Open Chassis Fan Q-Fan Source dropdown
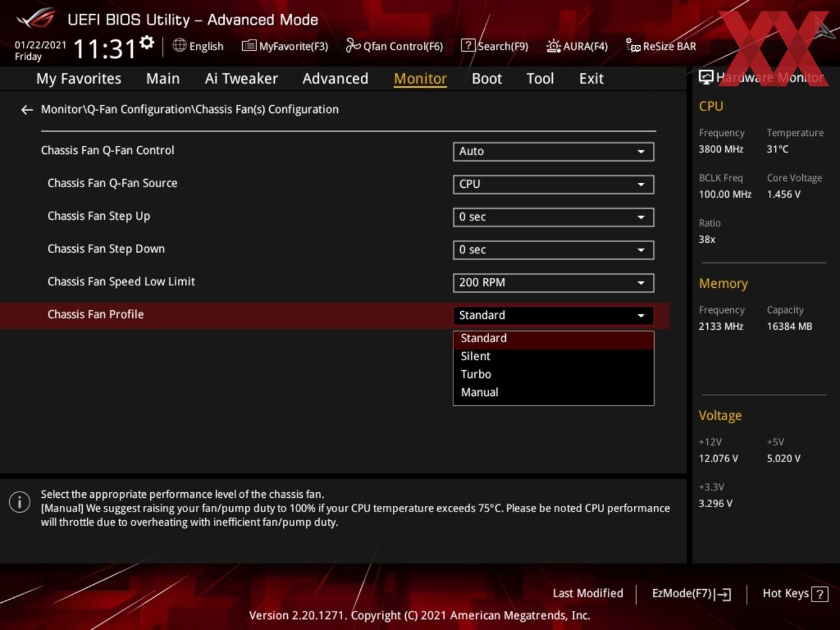Screen dimensions: 840x630 553,184
